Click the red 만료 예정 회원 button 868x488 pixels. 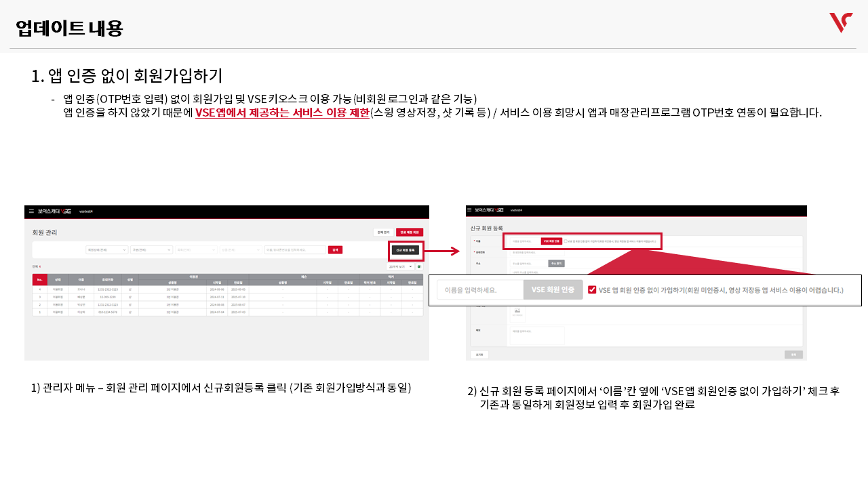point(410,232)
